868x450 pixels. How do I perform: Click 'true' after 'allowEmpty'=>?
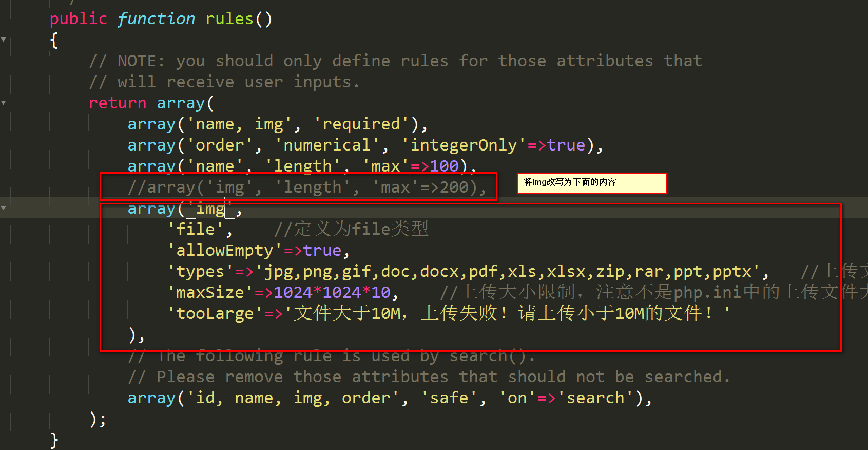tap(322, 251)
